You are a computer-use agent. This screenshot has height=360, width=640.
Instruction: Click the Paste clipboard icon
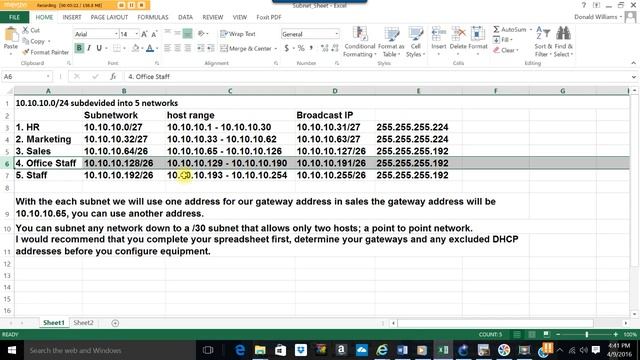11,35
